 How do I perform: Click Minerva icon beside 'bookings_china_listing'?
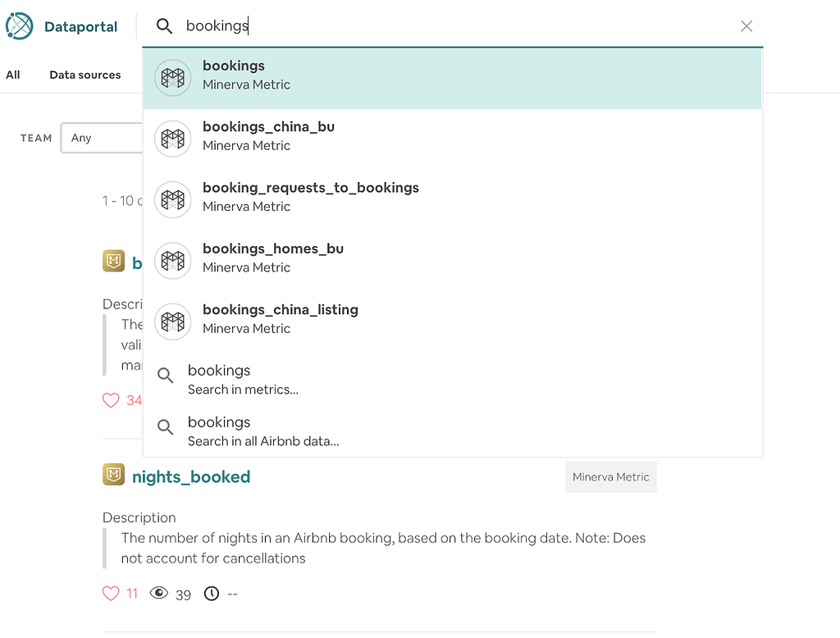click(x=172, y=321)
